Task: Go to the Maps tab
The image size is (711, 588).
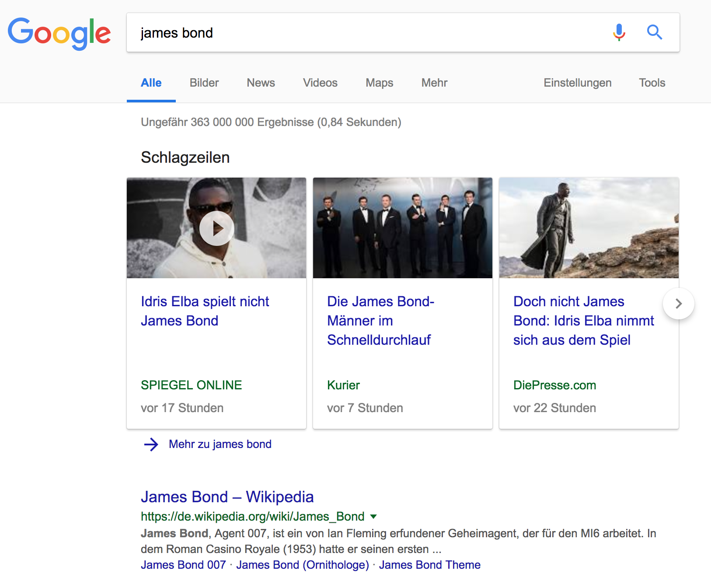Action: (380, 83)
